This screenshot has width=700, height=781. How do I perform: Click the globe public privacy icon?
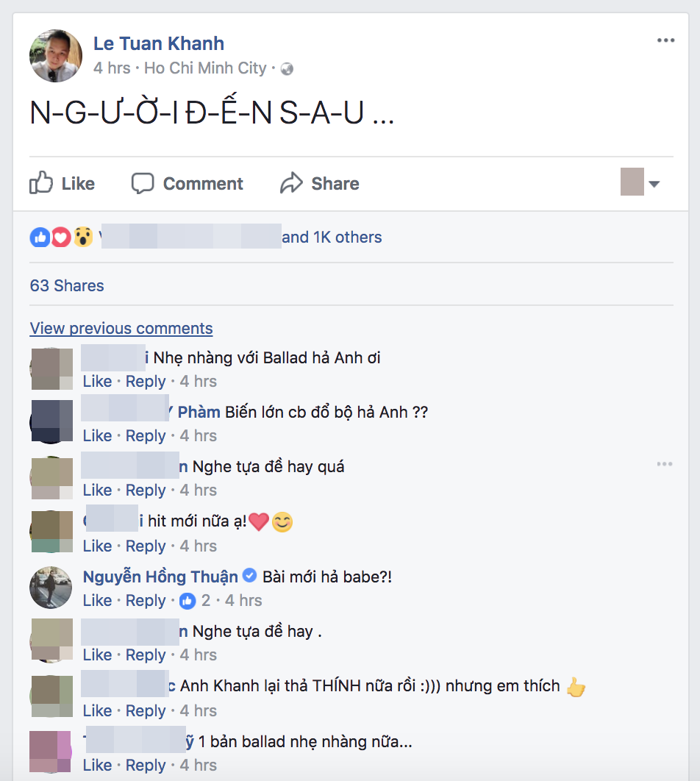point(287,68)
